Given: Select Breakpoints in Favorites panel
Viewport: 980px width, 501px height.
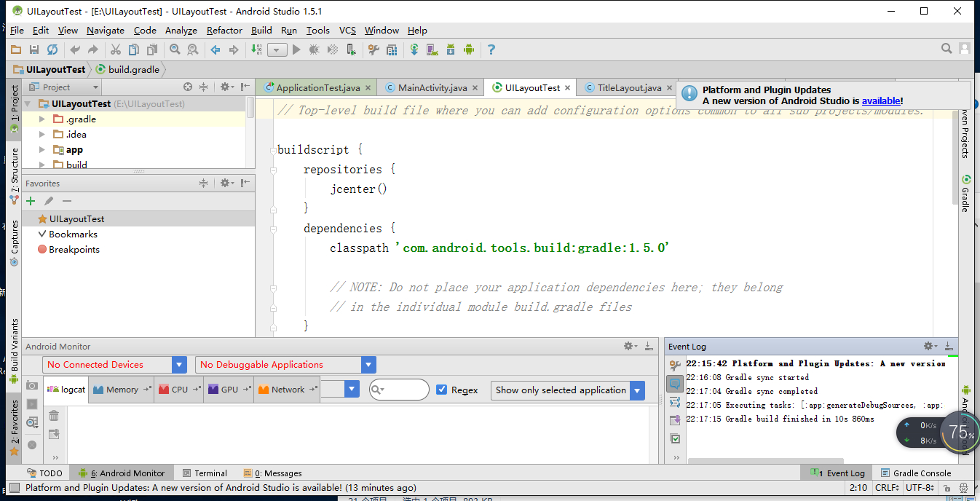Looking at the screenshot, I should click(x=74, y=249).
